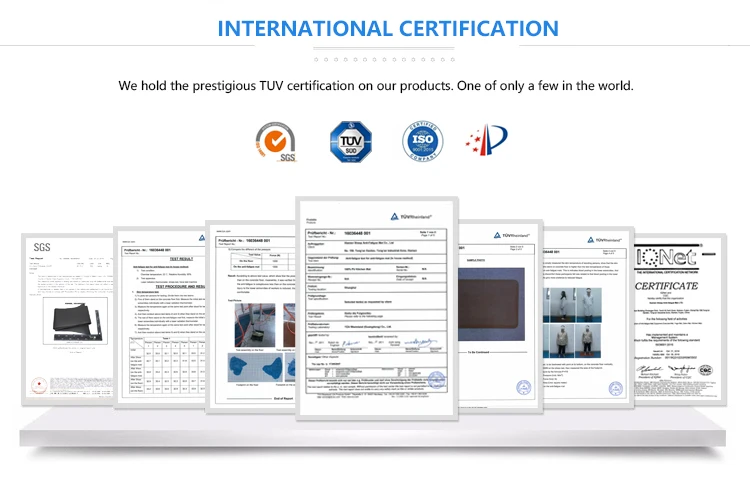Screen dimensions: 750x477
Task: Click the CQC mark on the IQNet certificate
Action: point(705,370)
